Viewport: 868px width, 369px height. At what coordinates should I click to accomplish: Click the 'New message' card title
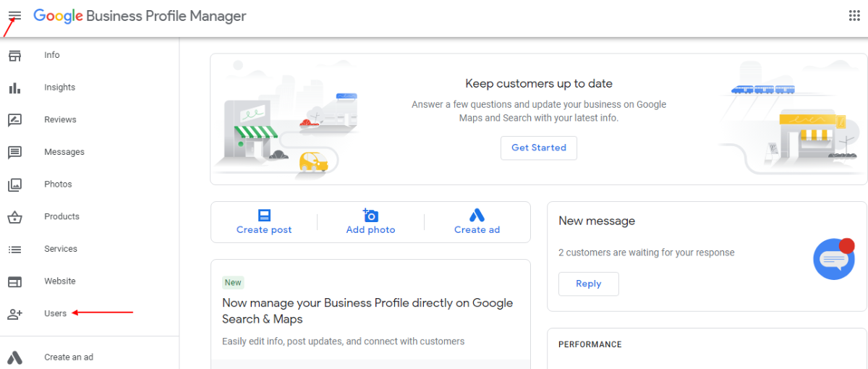pyautogui.click(x=597, y=221)
